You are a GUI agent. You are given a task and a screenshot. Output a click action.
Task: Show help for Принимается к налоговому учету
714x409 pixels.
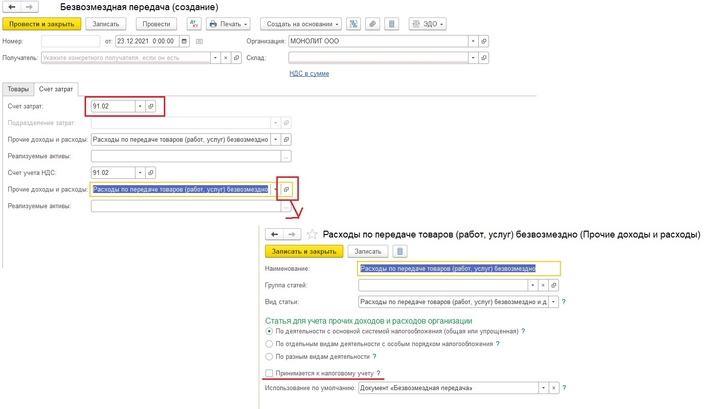point(378,373)
